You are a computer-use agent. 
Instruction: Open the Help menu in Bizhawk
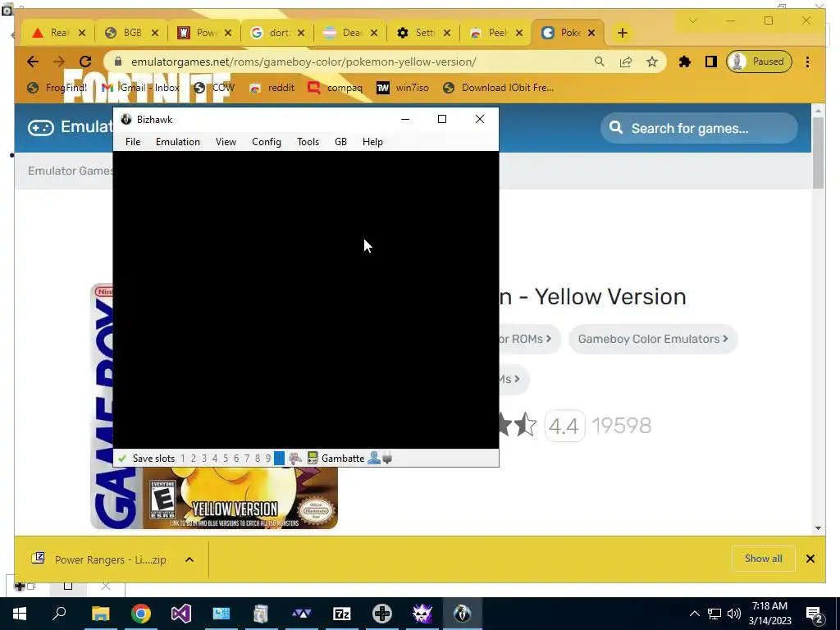[x=372, y=142]
